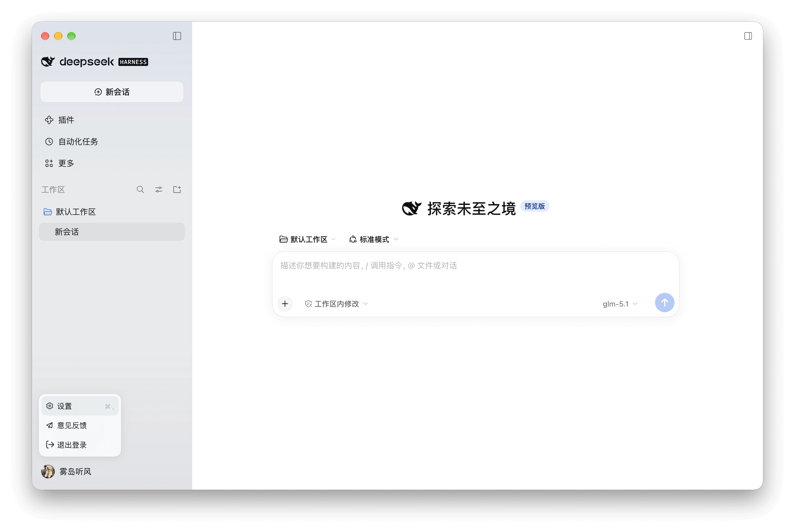Image resolution: width=795 pixels, height=532 pixels.
Task: Click the 工作区 section header
Action: (53, 189)
